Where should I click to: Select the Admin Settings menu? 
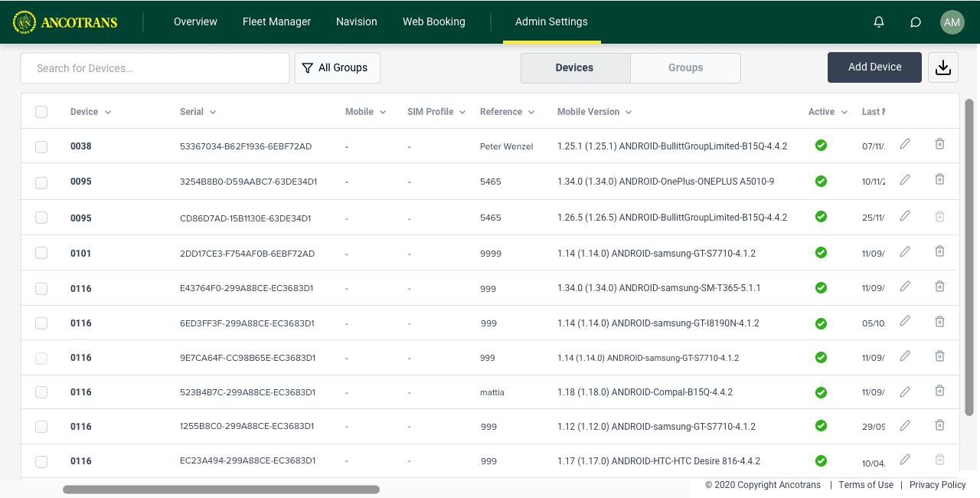[551, 21]
